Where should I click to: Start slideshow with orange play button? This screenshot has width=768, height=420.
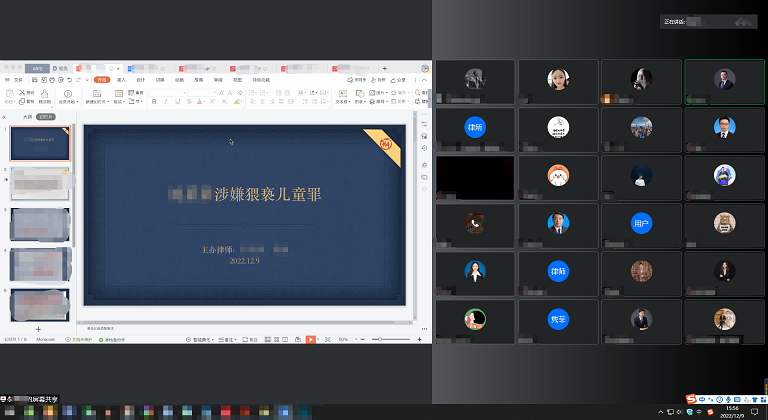[x=310, y=340]
